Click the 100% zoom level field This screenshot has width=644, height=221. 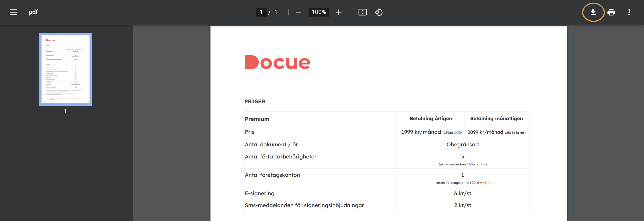(318, 12)
